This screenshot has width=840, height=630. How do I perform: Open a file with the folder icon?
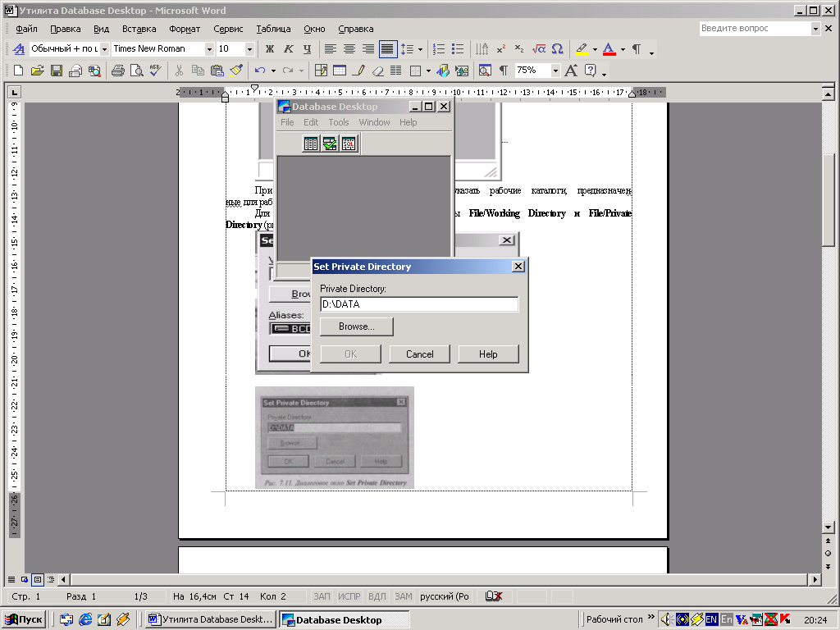(x=37, y=71)
